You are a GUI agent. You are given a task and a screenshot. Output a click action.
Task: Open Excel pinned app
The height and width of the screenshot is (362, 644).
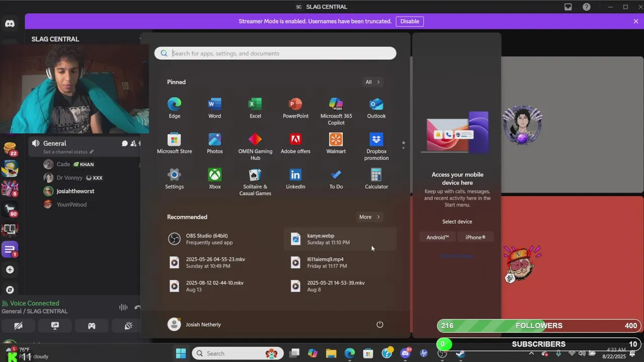click(255, 108)
